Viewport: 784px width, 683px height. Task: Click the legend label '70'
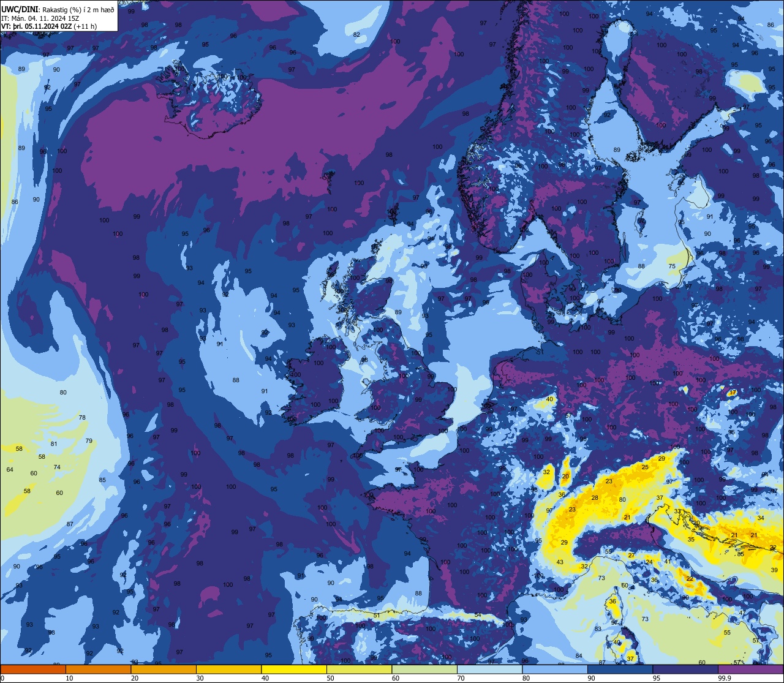point(461,678)
